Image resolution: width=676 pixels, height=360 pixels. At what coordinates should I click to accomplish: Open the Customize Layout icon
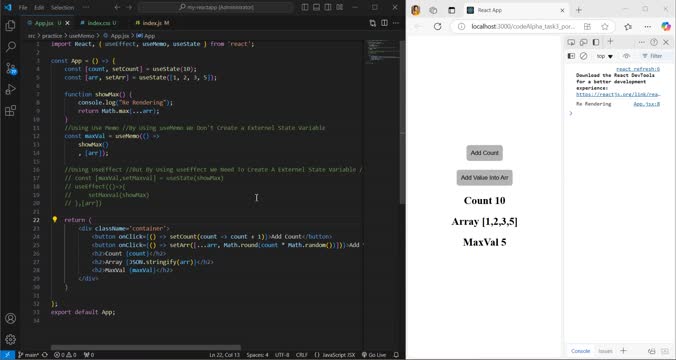click(340, 7)
